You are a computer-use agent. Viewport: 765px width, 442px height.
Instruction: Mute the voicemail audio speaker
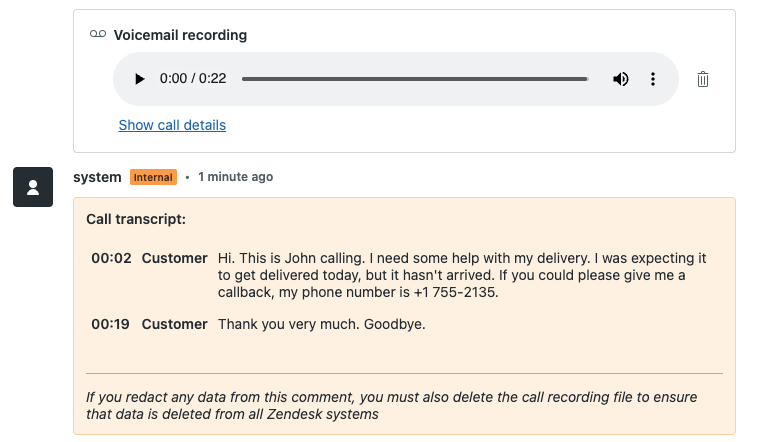[x=621, y=79]
